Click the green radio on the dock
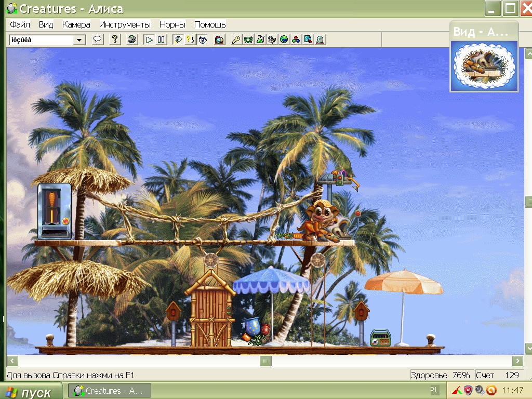The height and width of the screenshot is (399, 532). [380, 338]
